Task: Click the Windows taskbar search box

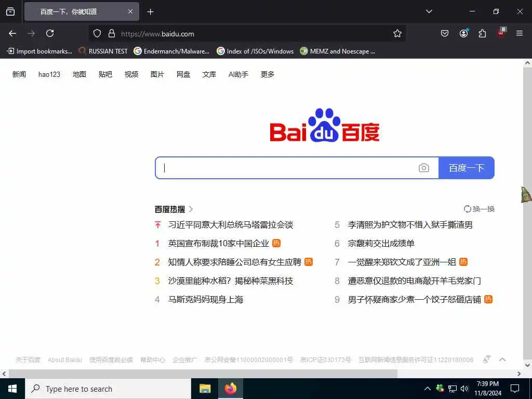Action: pyautogui.click(x=108, y=389)
